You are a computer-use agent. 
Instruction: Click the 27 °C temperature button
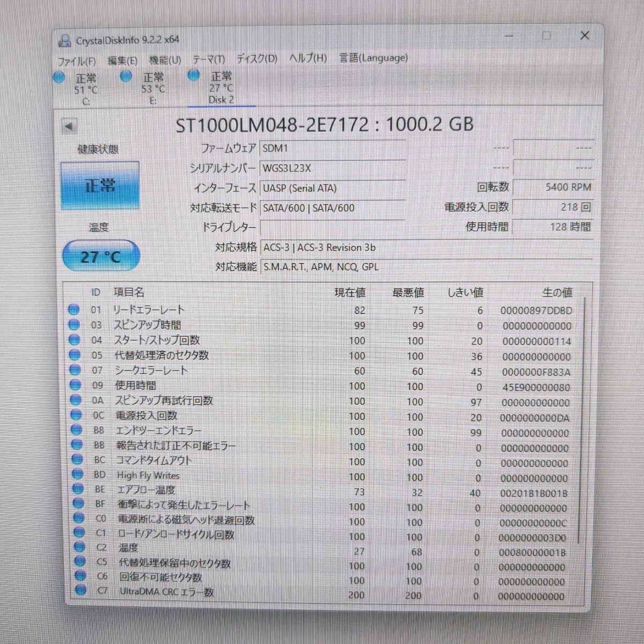[101, 257]
